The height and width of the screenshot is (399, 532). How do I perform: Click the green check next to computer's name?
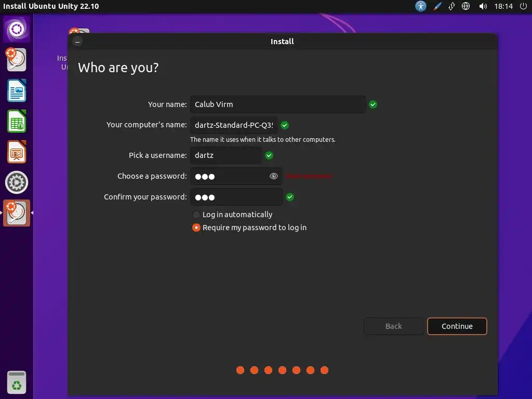(285, 125)
